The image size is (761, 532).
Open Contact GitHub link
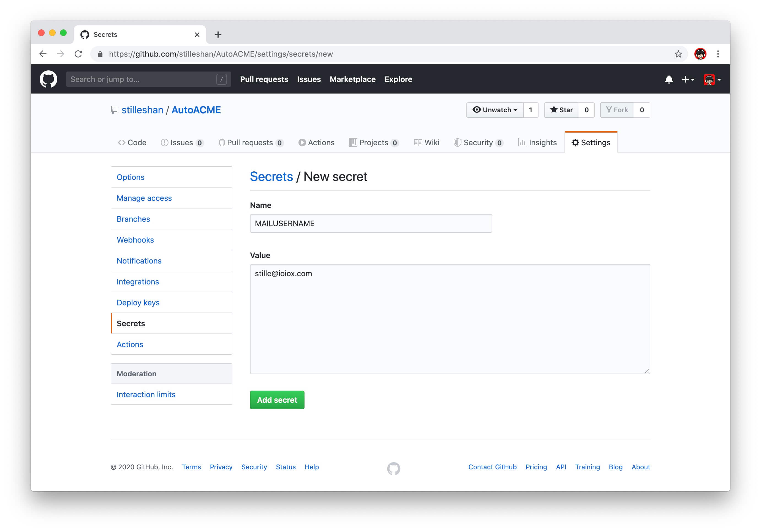[492, 467]
